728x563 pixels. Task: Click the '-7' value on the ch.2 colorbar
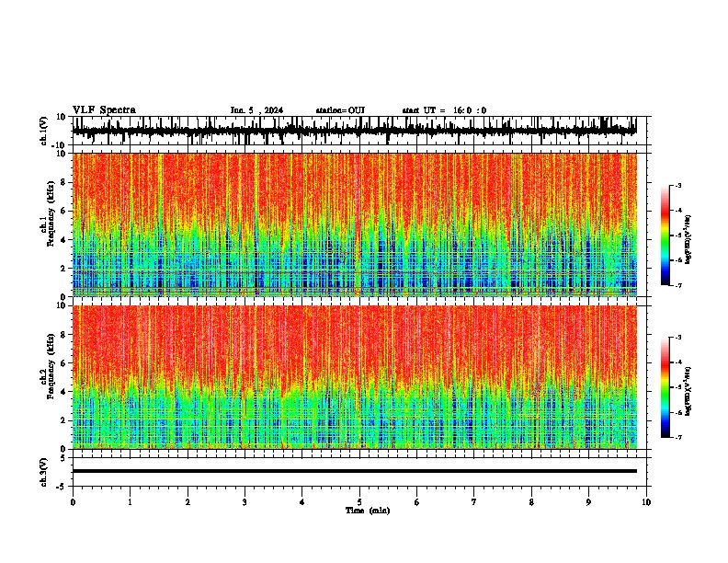click(x=677, y=438)
